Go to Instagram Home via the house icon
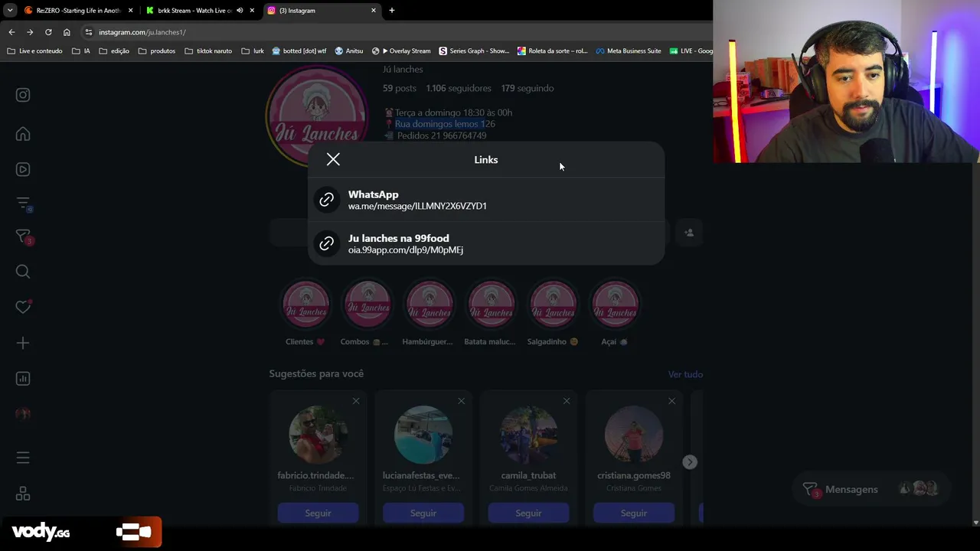Viewport: 980px width, 551px height. [23, 134]
